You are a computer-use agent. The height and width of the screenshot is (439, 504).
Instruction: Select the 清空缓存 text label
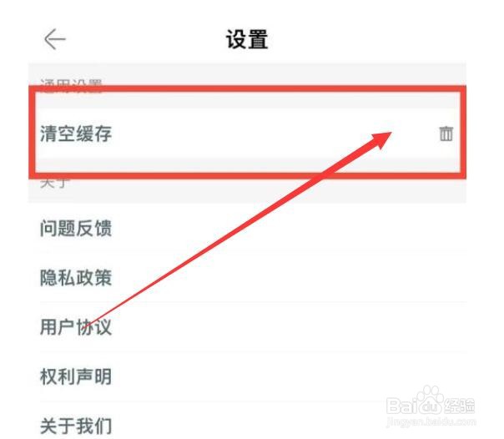coord(76,134)
